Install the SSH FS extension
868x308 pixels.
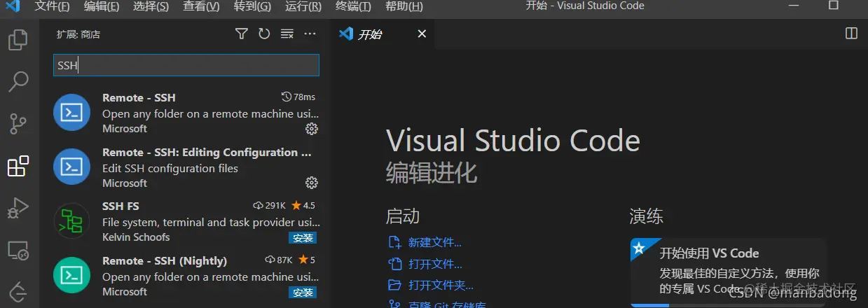(303, 238)
